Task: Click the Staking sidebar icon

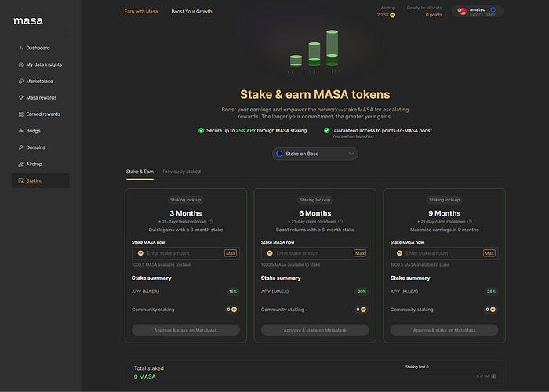Action: (20, 180)
